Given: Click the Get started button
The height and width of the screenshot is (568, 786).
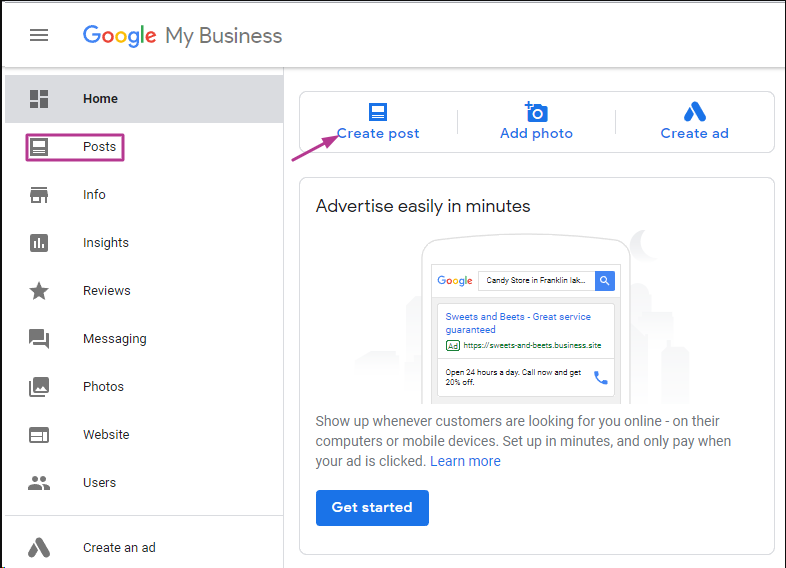Looking at the screenshot, I should point(372,508).
